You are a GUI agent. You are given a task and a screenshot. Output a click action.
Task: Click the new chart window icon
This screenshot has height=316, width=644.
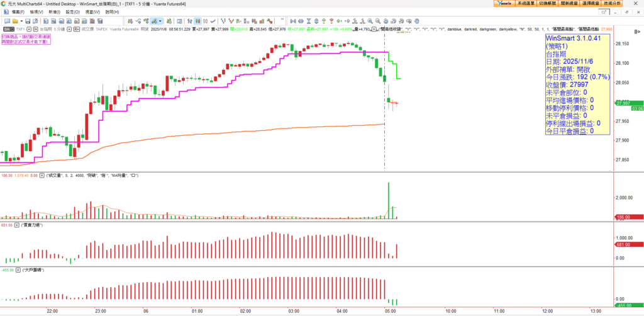coord(6,21)
